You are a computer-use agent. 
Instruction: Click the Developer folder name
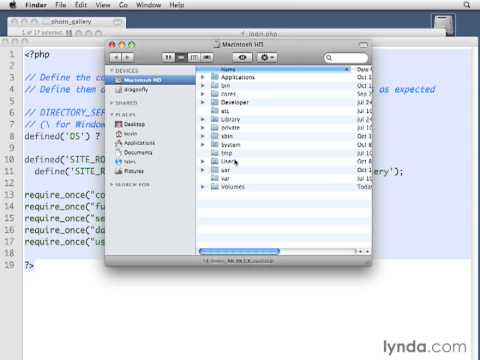pos(235,102)
